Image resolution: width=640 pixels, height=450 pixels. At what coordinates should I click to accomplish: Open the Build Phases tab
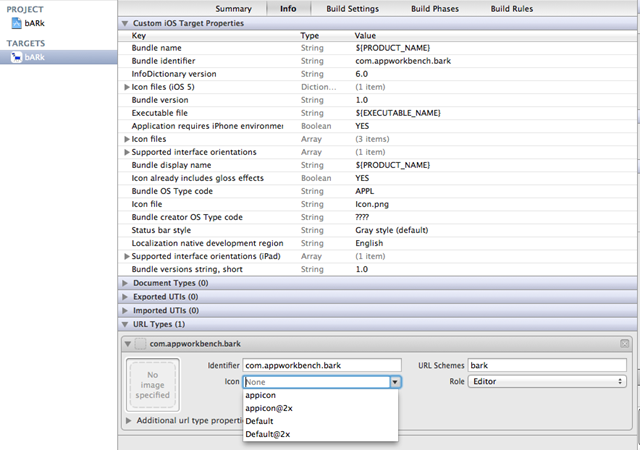tap(436, 9)
